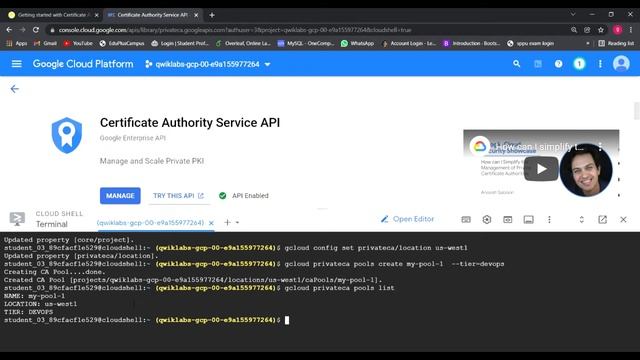
Task: Open the tab search dropdown chevron
Action: tap(573, 14)
